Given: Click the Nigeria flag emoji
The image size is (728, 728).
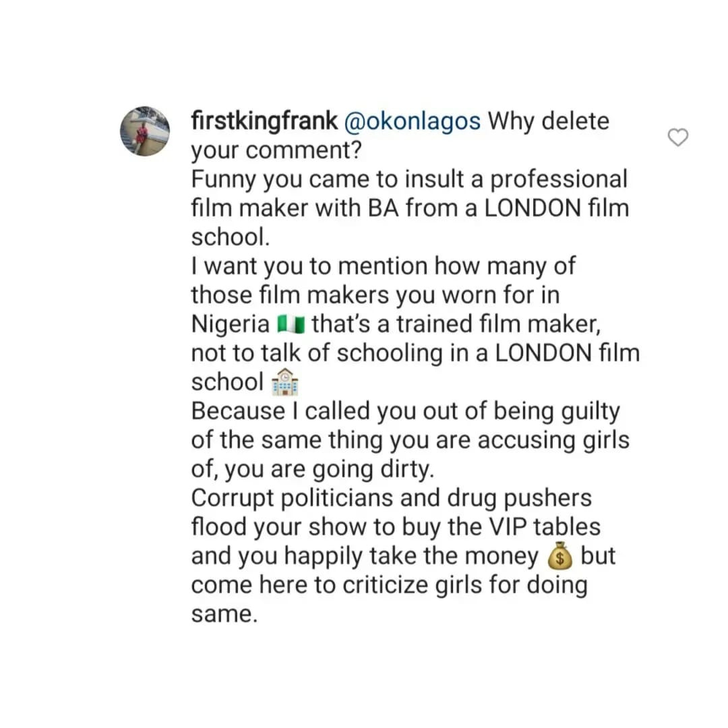Looking at the screenshot, I should 291,324.
